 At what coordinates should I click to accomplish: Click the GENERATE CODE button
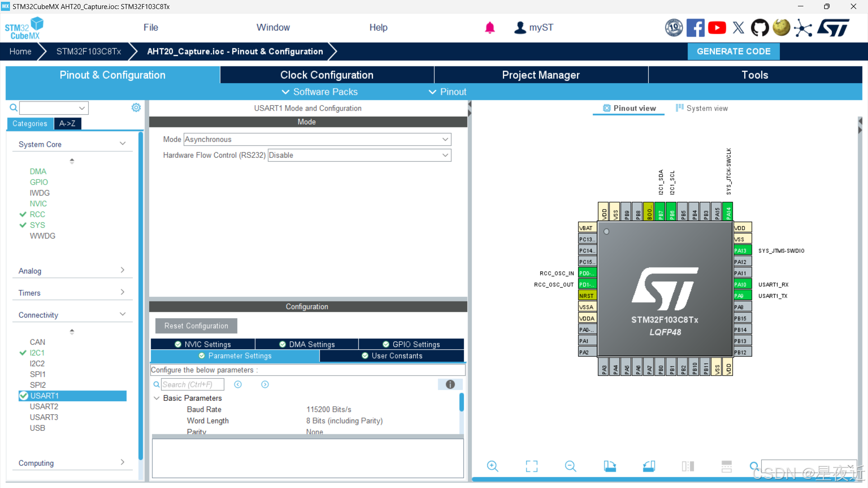(x=733, y=52)
